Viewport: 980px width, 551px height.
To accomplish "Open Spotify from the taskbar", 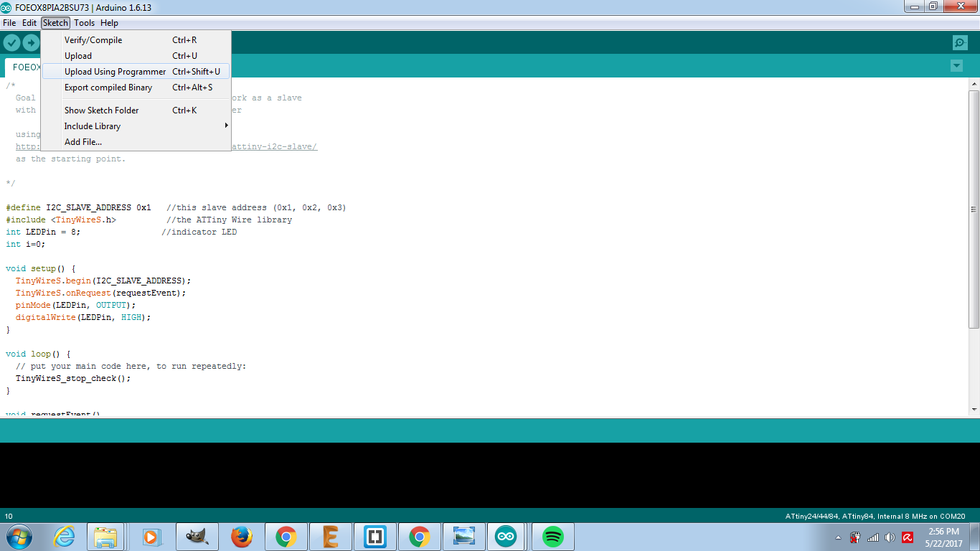I will pos(552,537).
